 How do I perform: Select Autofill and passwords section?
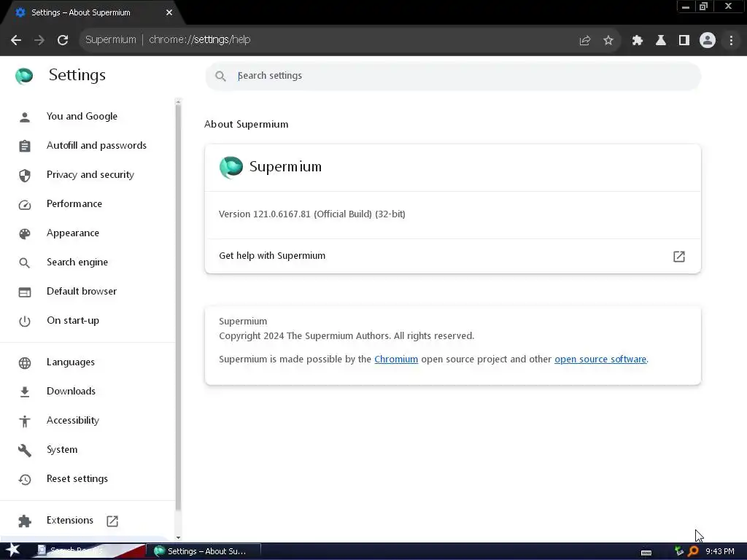coord(96,145)
